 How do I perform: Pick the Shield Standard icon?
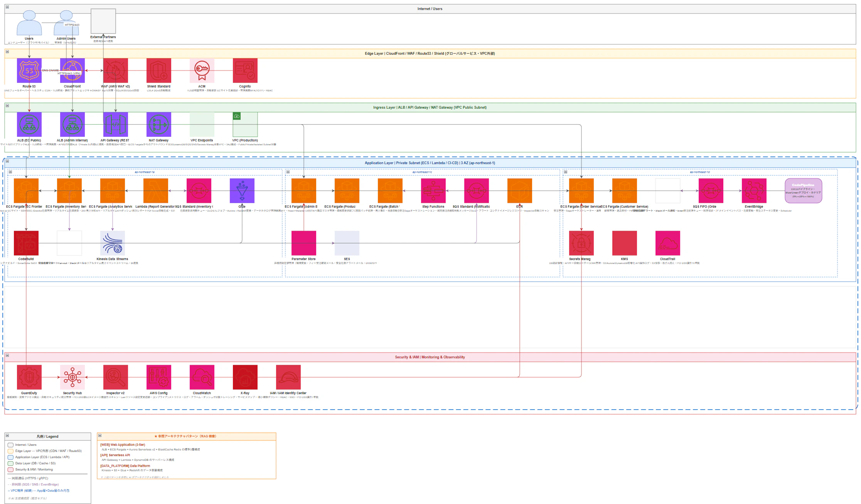[x=159, y=71]
